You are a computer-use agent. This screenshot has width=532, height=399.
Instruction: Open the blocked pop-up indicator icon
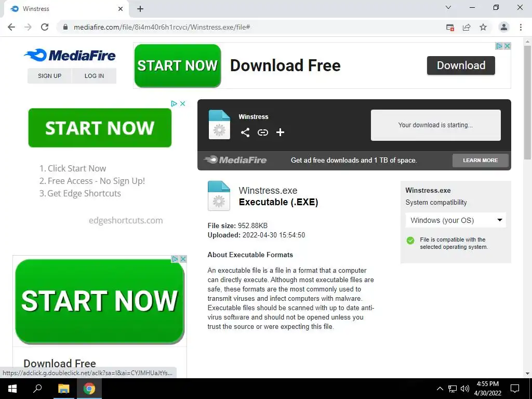point(450,28)
